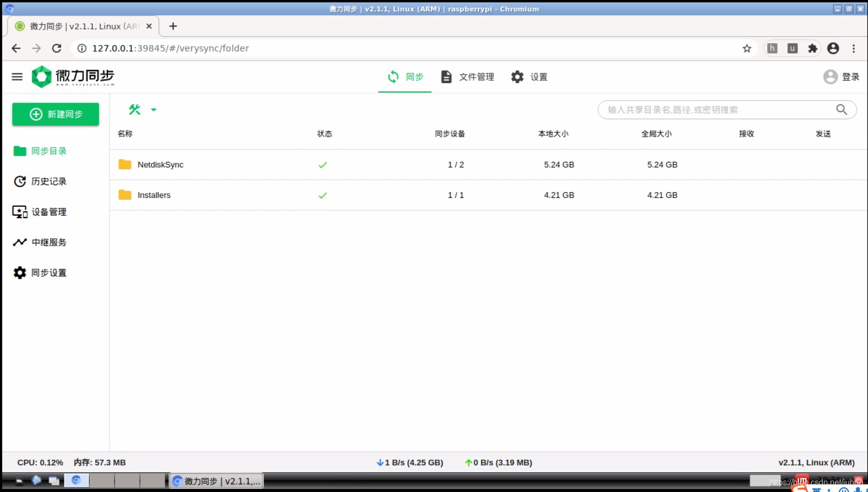The height and width of the screenshot is (492, 868).
Task: Click the search magnifier icon
Action: click(x=842, y=110)
